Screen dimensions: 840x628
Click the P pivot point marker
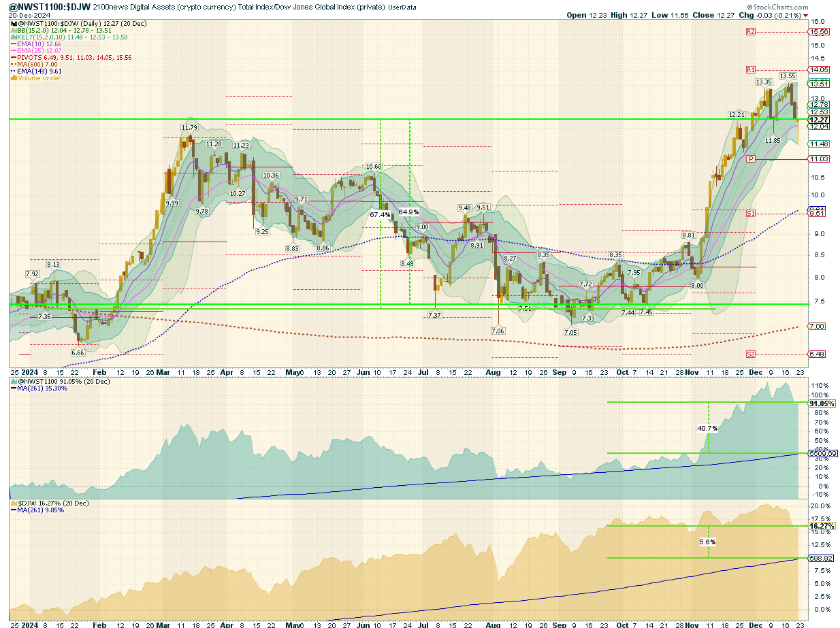click(x=751, y=159)
